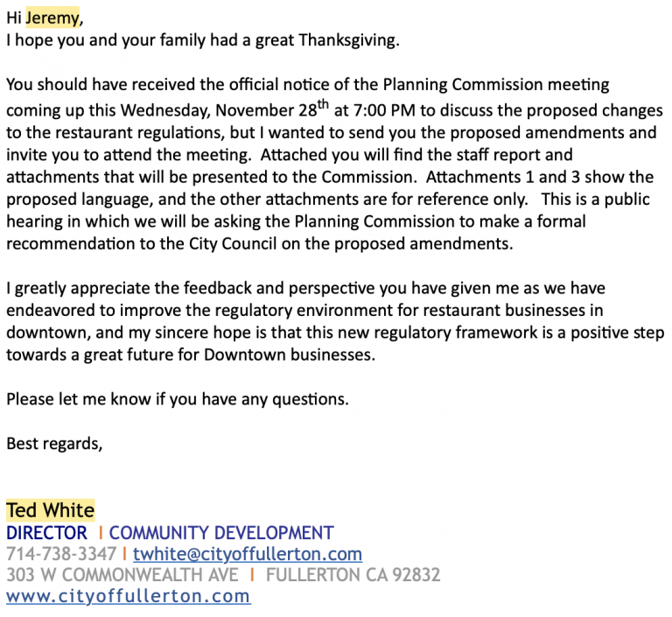Image resolution: width=672 pixels, height=617 pixels.
Task: Click the November 28th date text
Action: pyautogui.click(x=272, y=109)
